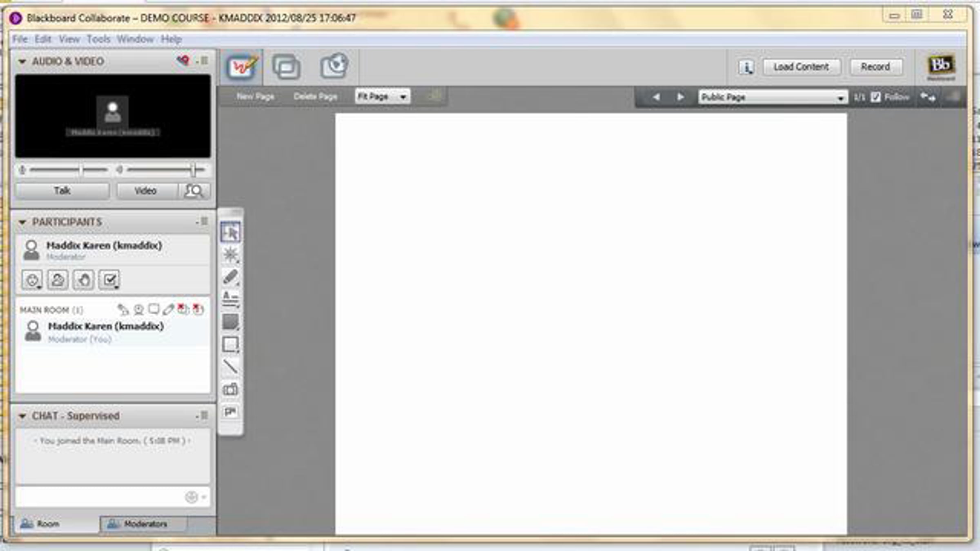Open the session information icon
Screen dimensions: 980x551
[x=746, y=67]
